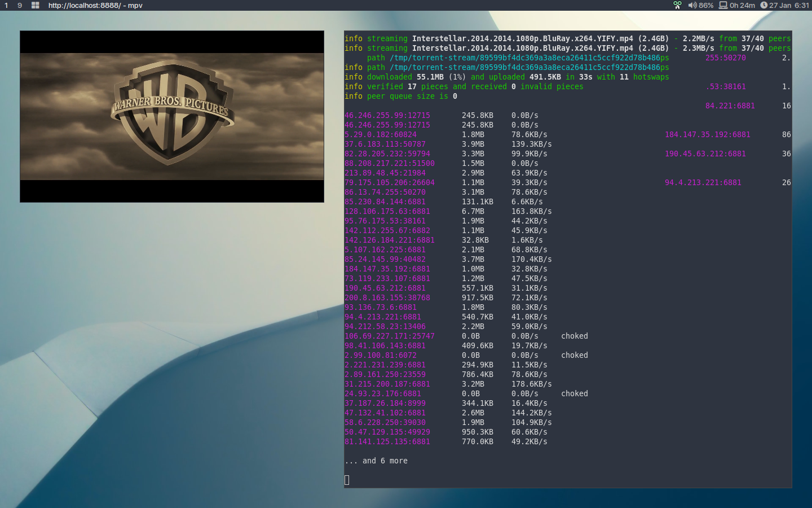The width and height of the screenshot is (812, 508).
Task: Click peer address 5.107.162.225:6881
Action: [385, 249]
